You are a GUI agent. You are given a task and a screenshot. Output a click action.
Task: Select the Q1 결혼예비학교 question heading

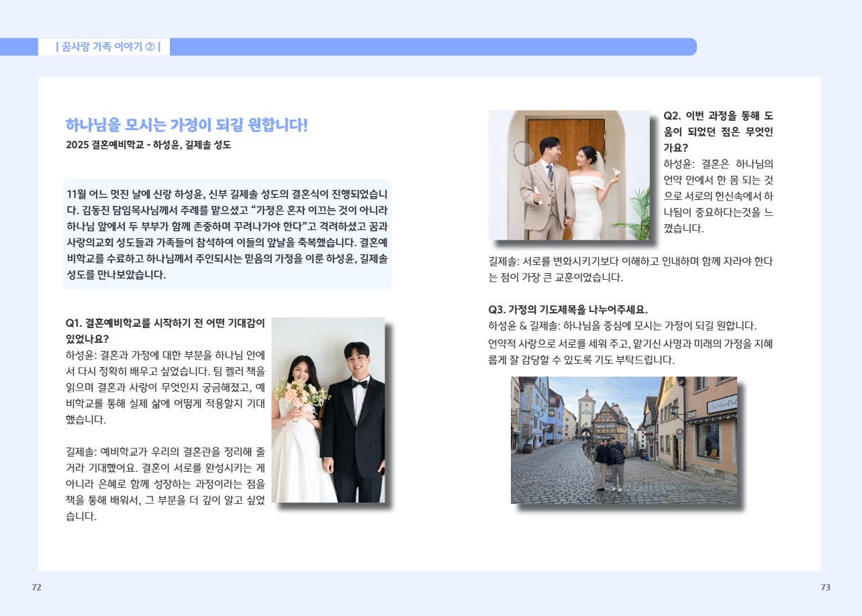point(165,330)
